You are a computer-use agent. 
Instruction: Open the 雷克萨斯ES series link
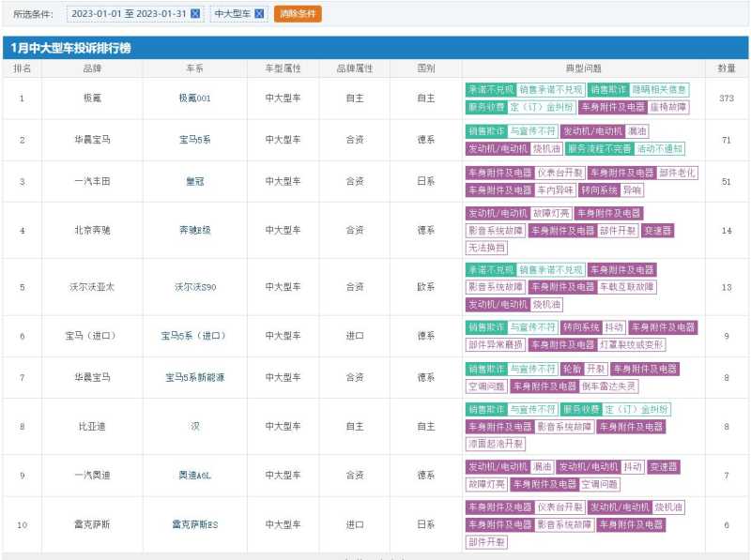pyautogui.click(x=195, y=524)
